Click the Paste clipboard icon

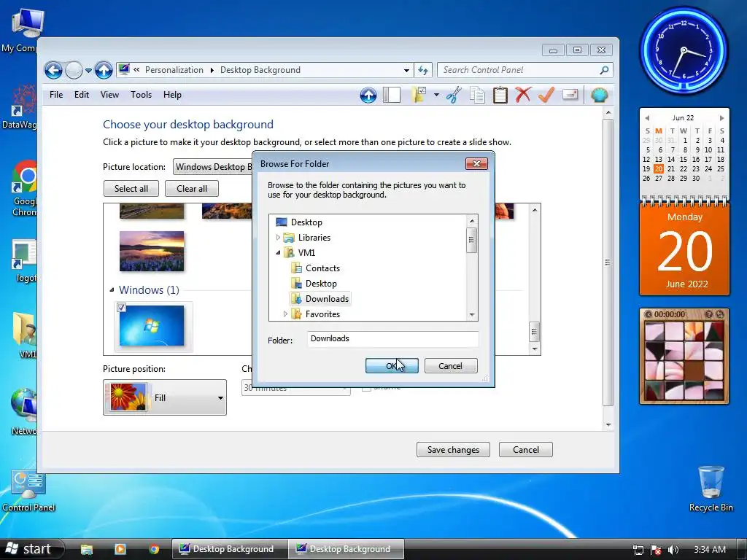click(x=500, y=95)
